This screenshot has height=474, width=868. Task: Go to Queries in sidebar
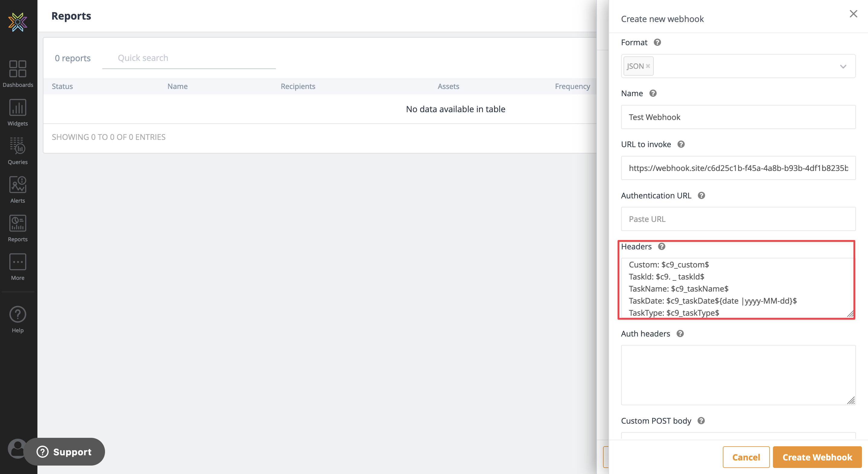pos(18,150)
